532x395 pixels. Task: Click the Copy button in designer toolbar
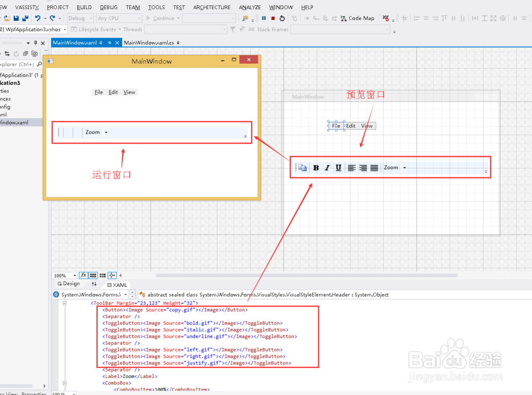click(302, 168)
